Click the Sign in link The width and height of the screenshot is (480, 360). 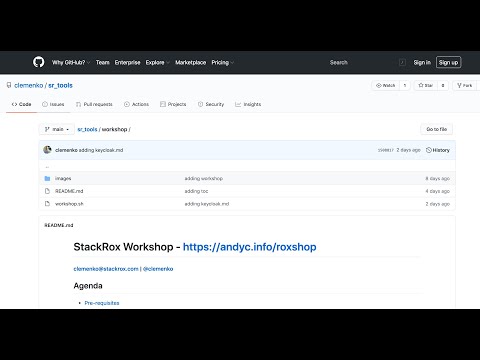[x=422, y=62]
